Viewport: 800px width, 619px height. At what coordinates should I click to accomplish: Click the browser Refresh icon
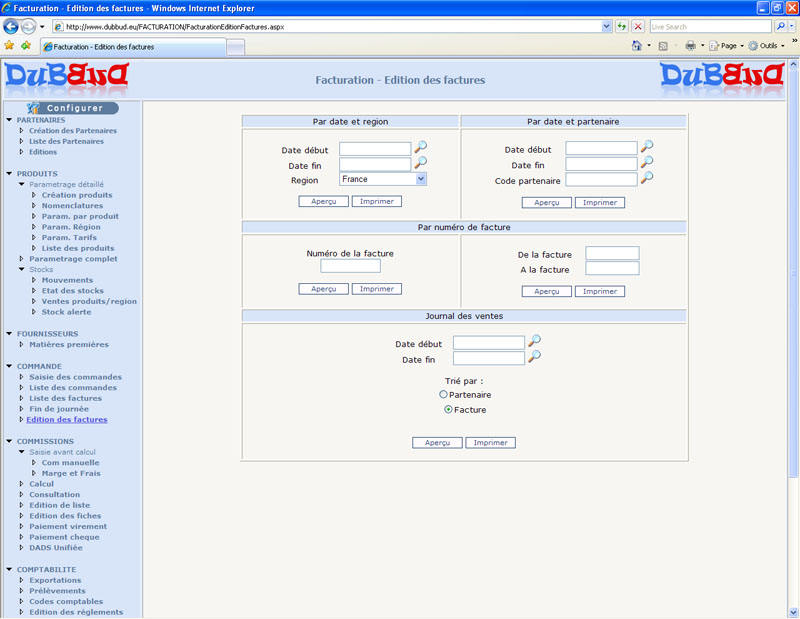(622, 26)
